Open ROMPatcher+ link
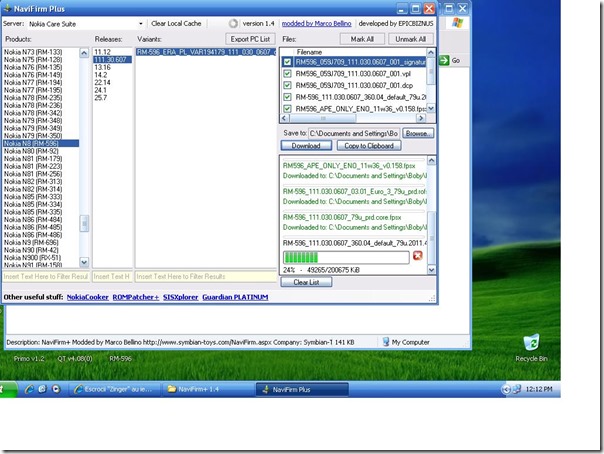Screen dimensions: 604x454 tap(136, 297)
